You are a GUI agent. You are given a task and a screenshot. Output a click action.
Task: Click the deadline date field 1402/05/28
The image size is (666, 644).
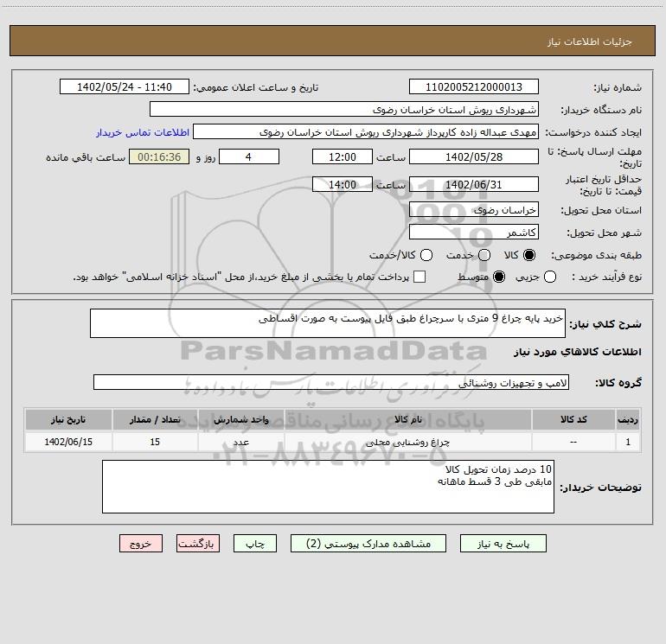point(474,157)
